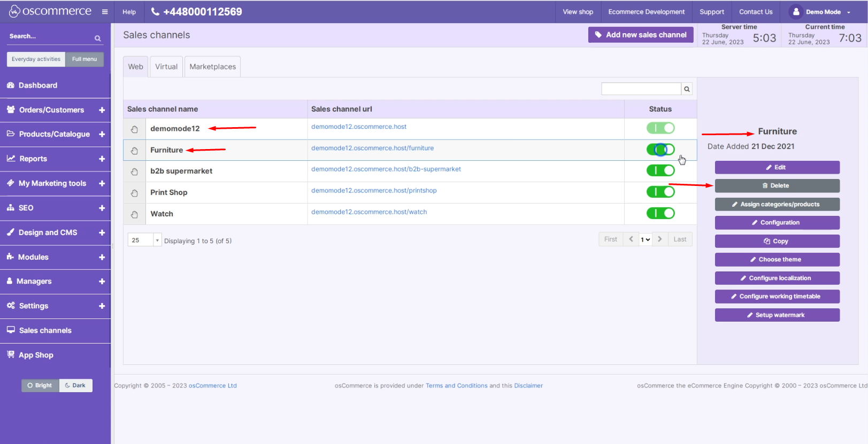Viewport: 868px width, 444px height.
Task: Click the Sales channels monitor icon
Action: pyautogui.click(x=11, y=330)
